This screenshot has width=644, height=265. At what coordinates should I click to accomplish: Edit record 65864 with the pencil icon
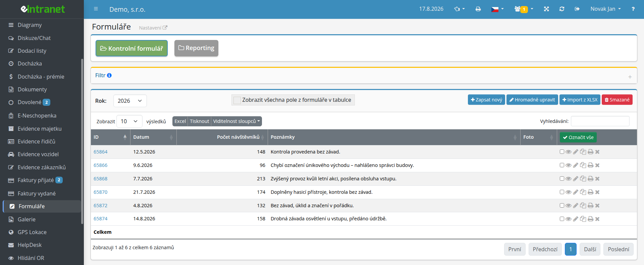(x=576, y=152)
